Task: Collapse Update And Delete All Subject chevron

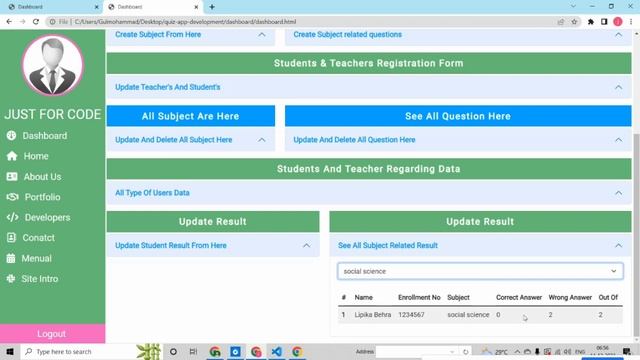Action: point(262,140)
